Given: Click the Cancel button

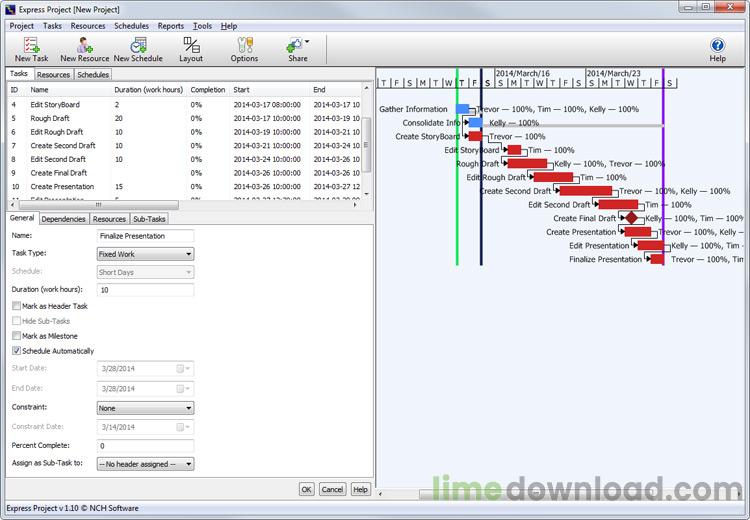Looking at the screenshot, I should (x=332, y=489).
